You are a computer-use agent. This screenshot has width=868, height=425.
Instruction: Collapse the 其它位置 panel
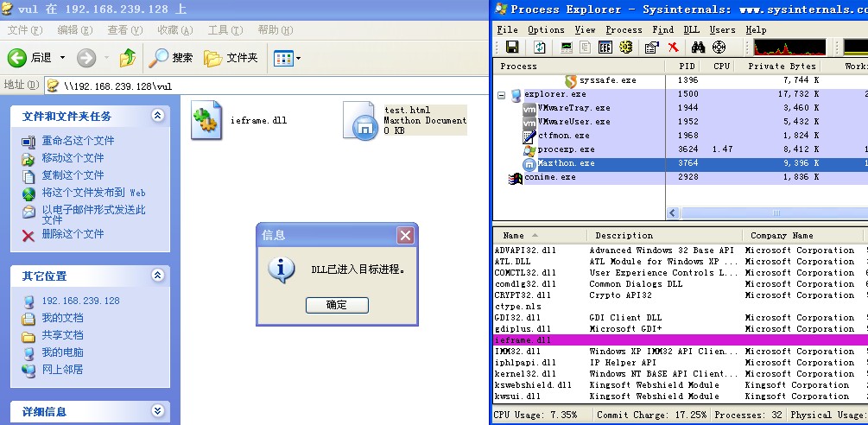coord(158,275)
